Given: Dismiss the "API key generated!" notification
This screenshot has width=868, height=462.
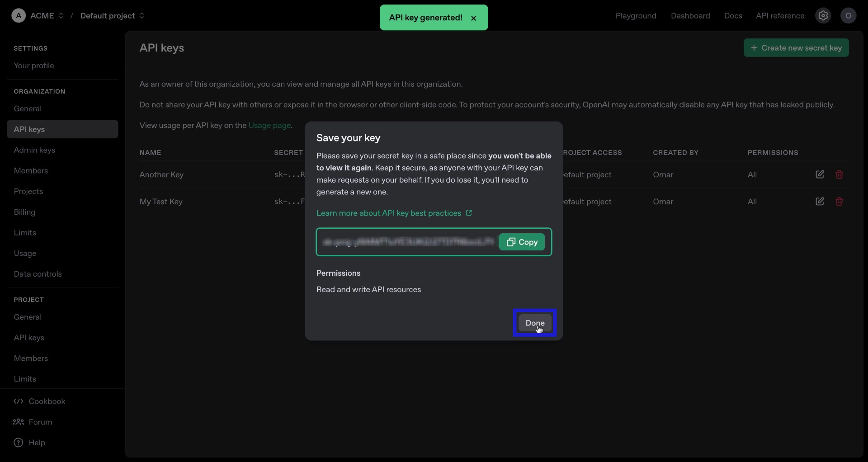Looking at the screenshot, I should click(x=474, y=19).
